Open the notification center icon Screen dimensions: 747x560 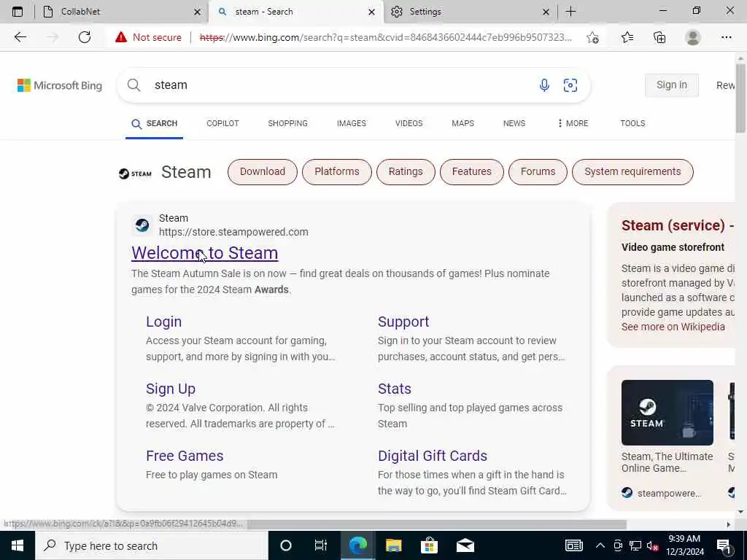pyautogui.click(x=724, y=545)
